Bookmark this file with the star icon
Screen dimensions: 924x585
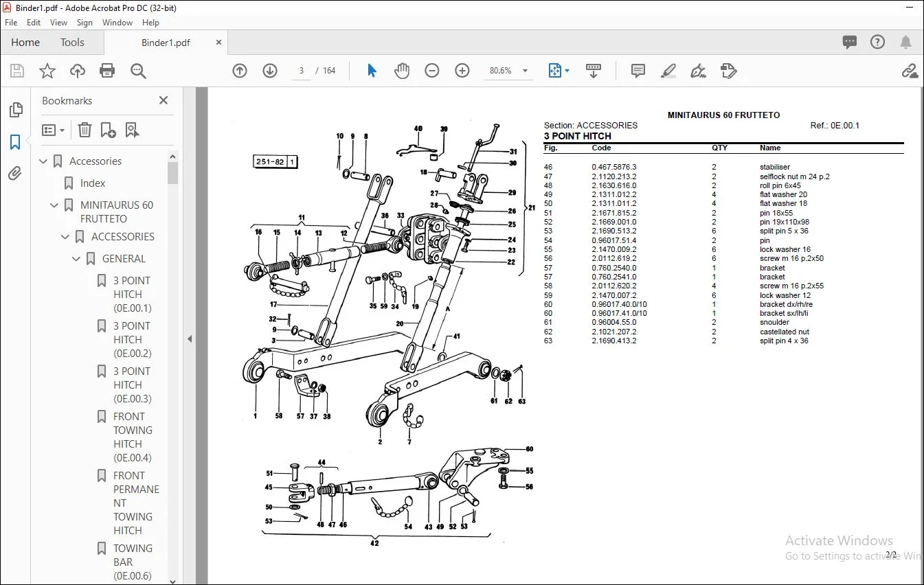47,71
